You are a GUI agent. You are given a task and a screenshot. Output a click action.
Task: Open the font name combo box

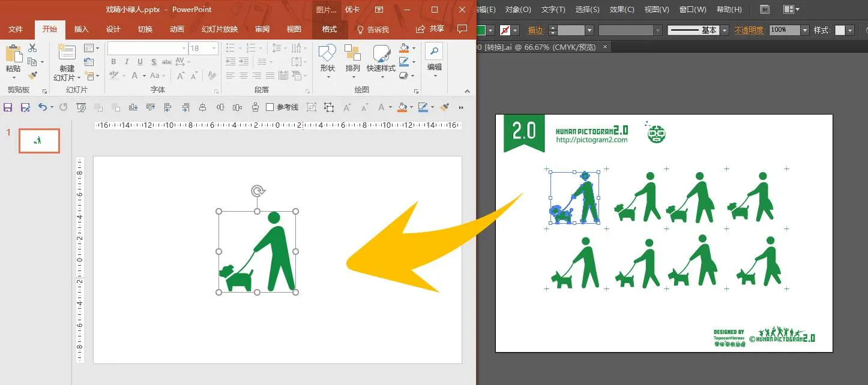[x=148, y=48]
